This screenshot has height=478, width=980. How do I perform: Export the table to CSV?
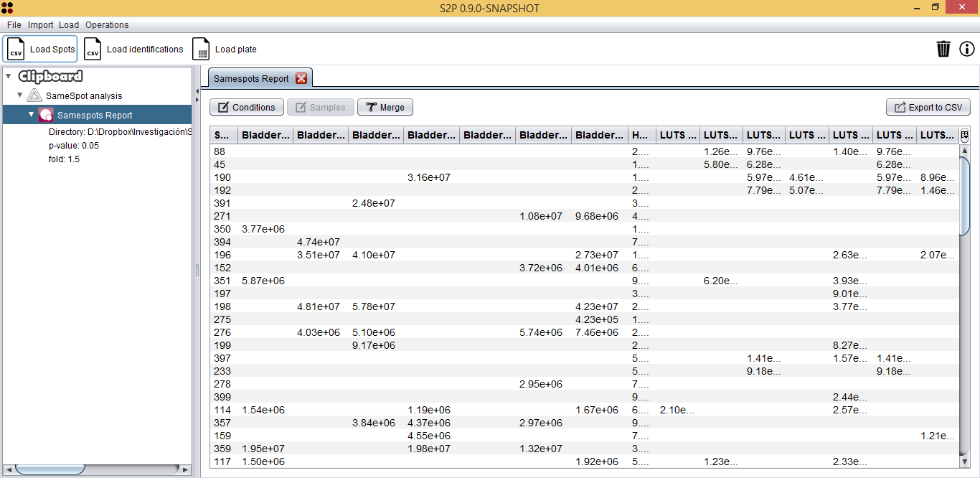pos(928,108)
